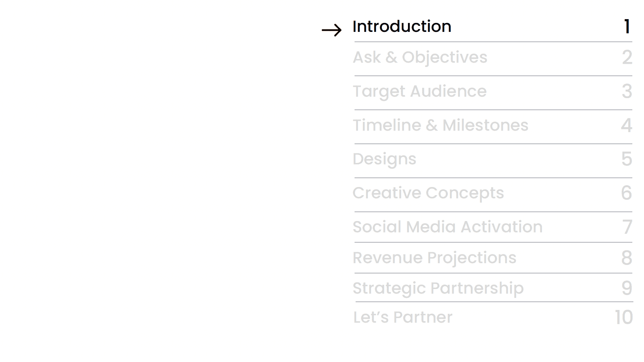Click page number 3
Viewport: 644px width, 362px height.
pyautogui.click(x=627, y=91)
